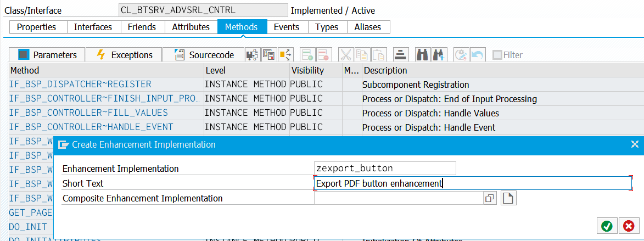Click the Method column header

coord(106,70)
